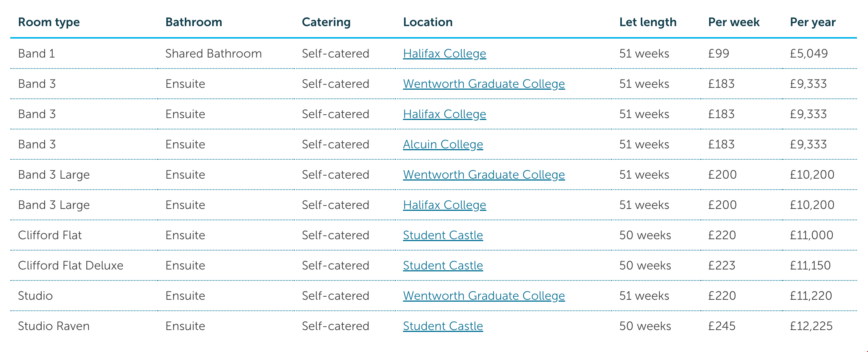This screenshot has height=352, width=868.
Task: Select the Let length column header
Action: [648, 22]
